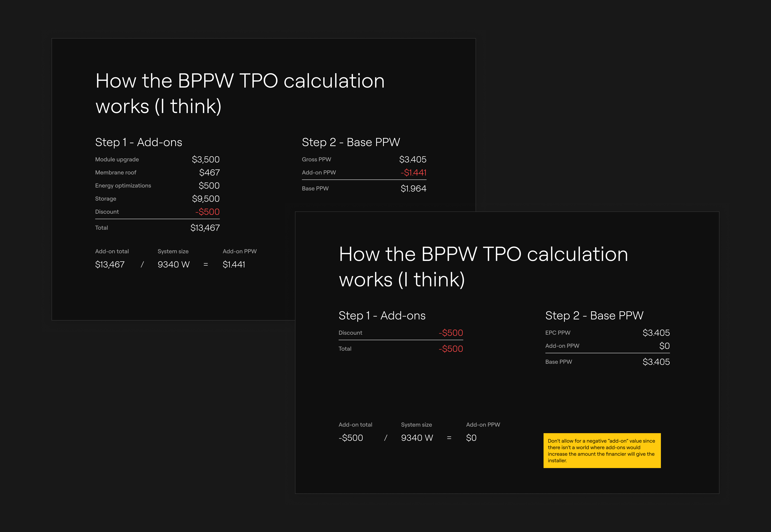
Task: Click 'Discount' label in second slide
Action: (x=350, y=333)
